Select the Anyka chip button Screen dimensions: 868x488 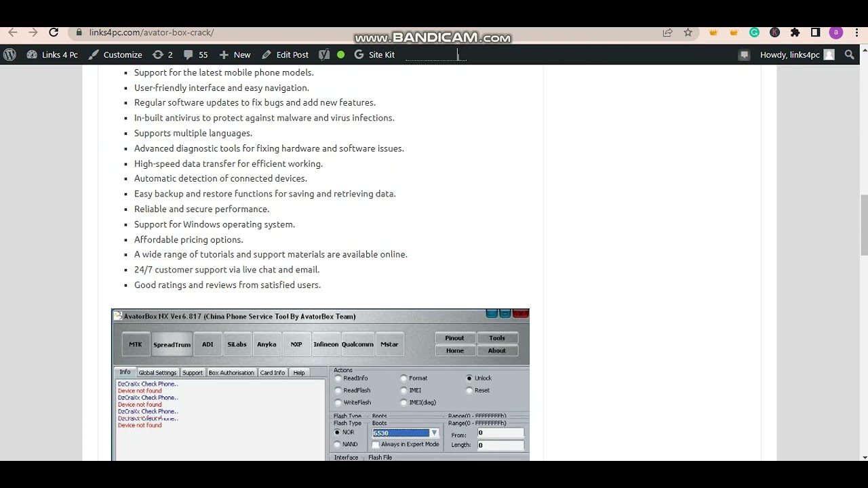pos(267,344)
